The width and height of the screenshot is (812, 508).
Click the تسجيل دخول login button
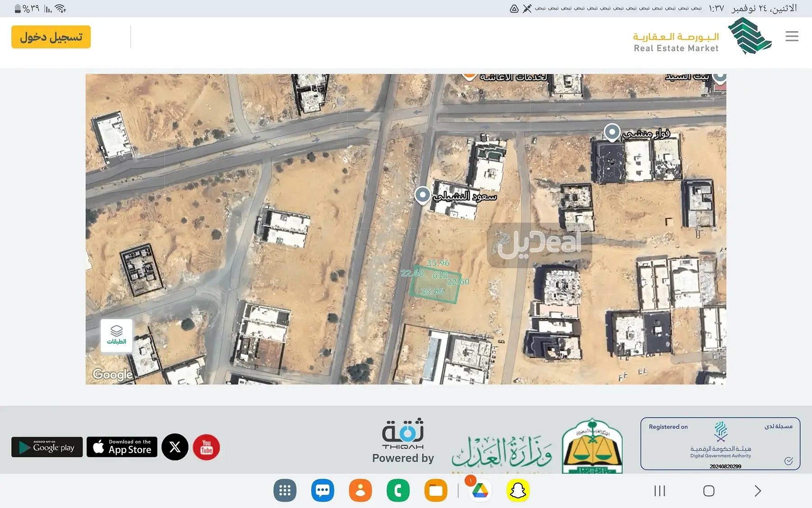(x=51, y=37)
